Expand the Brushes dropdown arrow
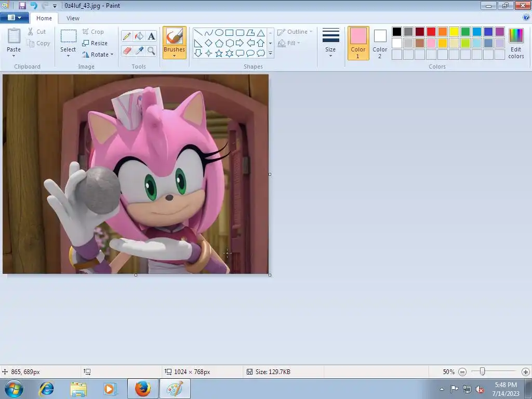 [175, 56]
